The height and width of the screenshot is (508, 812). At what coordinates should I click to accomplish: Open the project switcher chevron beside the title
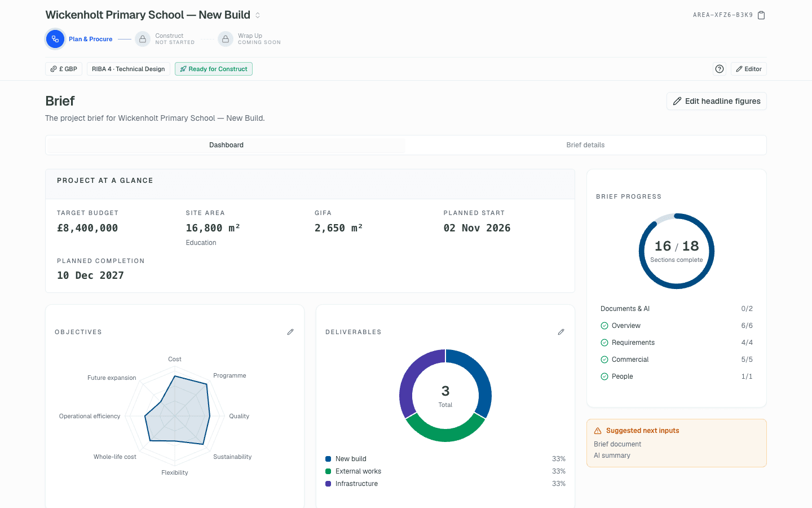coord(258,15)
